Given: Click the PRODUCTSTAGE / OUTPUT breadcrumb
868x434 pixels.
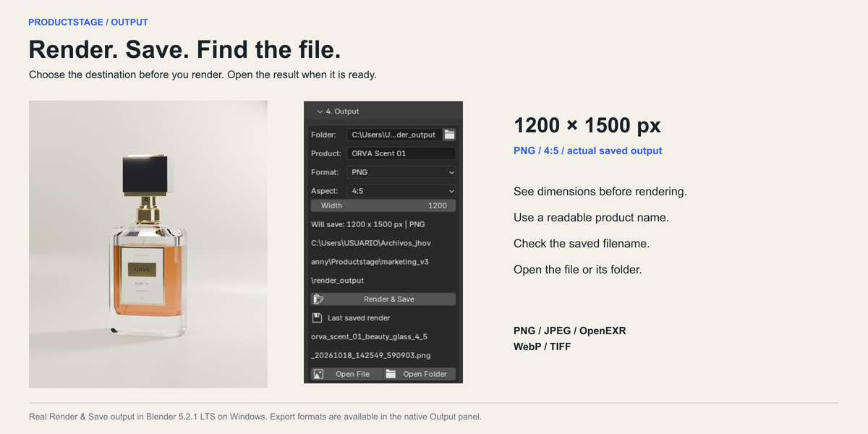Looking at the screenshot, I should coord(88,22).
